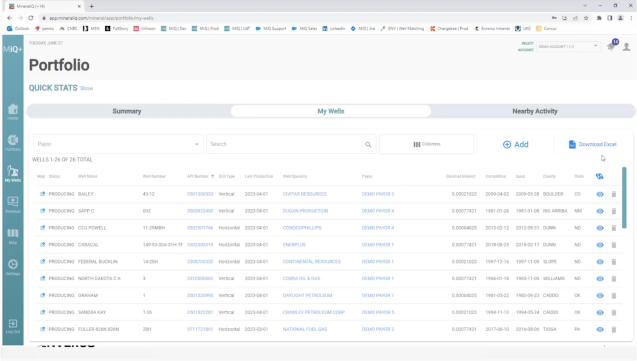Image resolution: width=637 pixels, height=361 pixels.
Task: Toggle visibility eye for BAILEY well
Action: point(600,194)
